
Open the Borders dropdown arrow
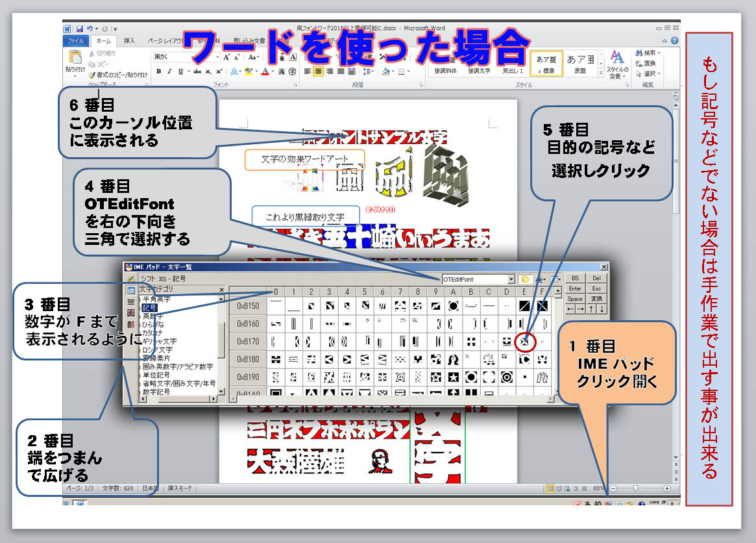click(x=408, y=71)
